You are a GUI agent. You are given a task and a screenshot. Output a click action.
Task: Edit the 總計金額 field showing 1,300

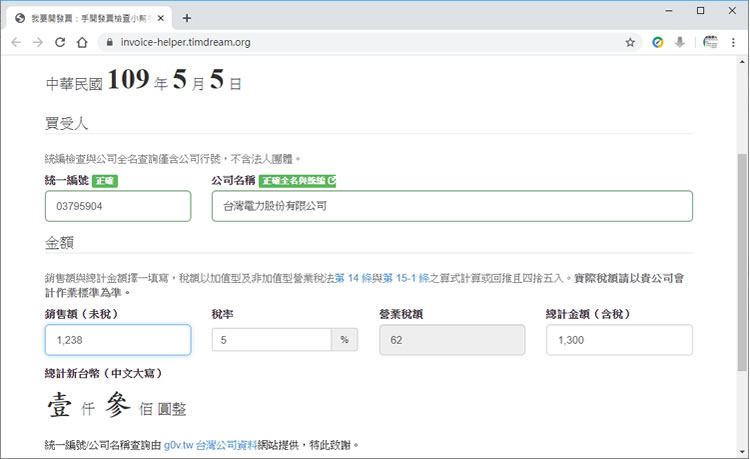pyautogui.click(x=619, y=340)
